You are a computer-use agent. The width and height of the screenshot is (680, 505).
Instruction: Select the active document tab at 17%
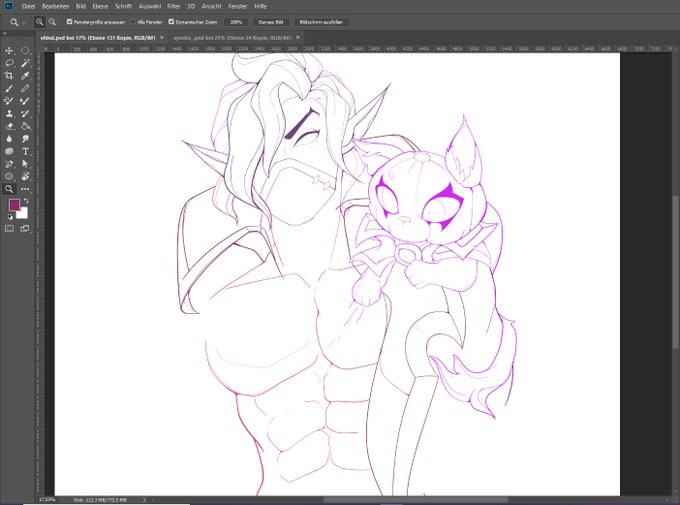[98, 38]
